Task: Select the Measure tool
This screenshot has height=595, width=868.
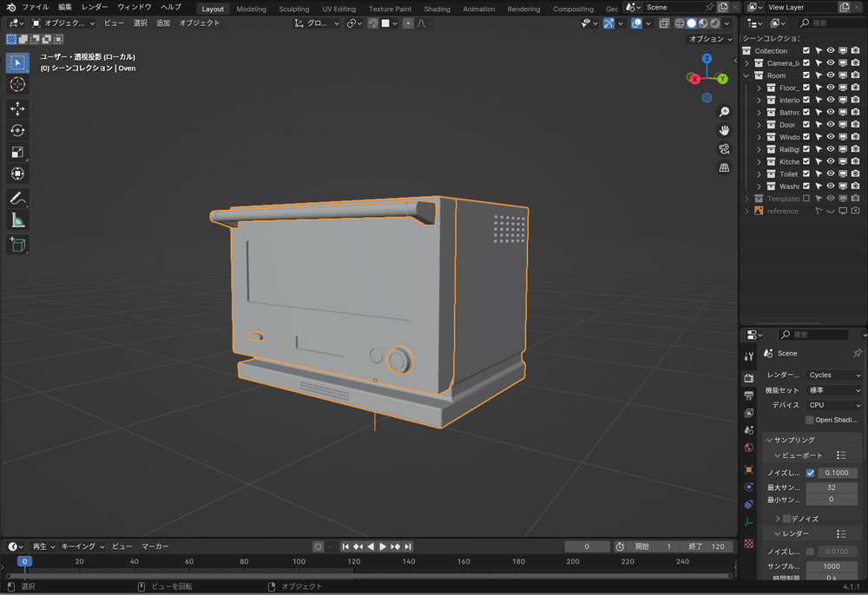Action: point(17,221)
